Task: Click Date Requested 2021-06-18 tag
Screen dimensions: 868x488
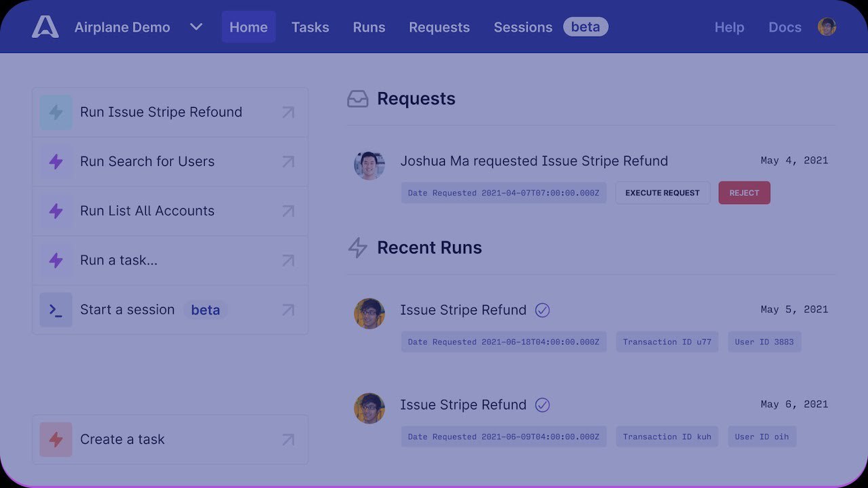Action: pos(504,342)
